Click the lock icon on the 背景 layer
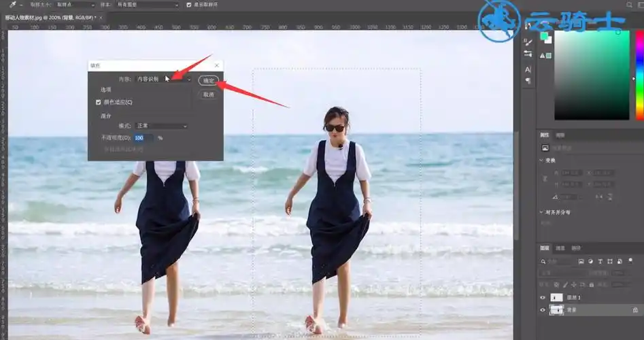644x340 pixels. pyautogui.click(x=634, y=310)
